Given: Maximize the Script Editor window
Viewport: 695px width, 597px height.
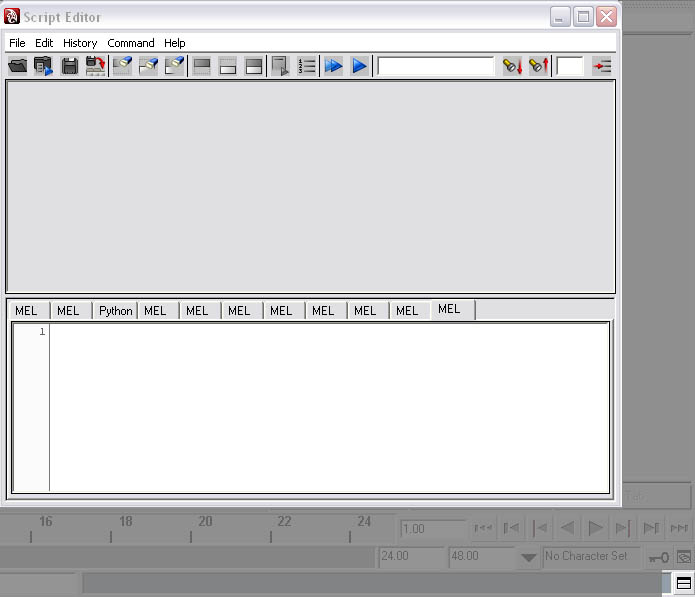Looking at the screenshot, I should 583,17.
